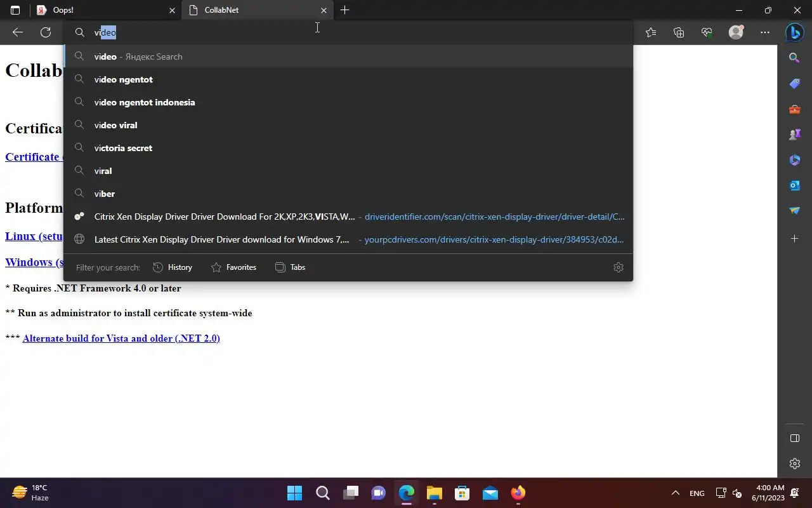Click the address bar text field
Screen dimensions: 812x508
[348, 32]
